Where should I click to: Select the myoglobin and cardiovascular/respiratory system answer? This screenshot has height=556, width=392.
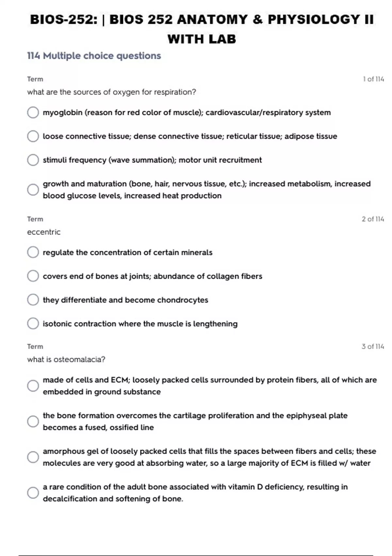click(33, 113)
